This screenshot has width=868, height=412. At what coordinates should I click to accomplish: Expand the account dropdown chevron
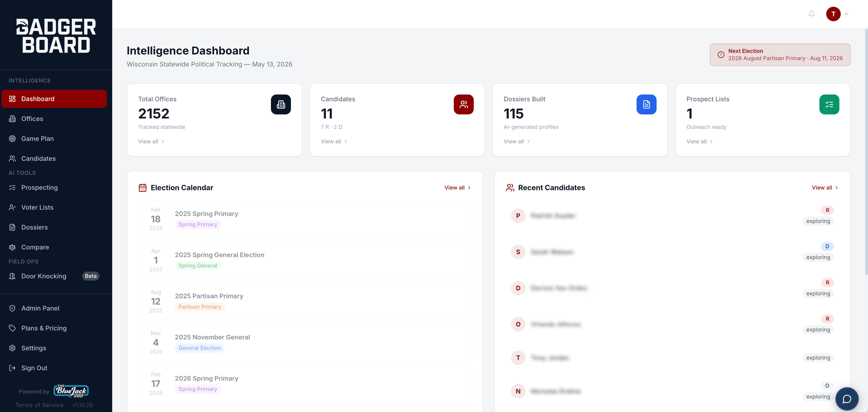point(846,14)
